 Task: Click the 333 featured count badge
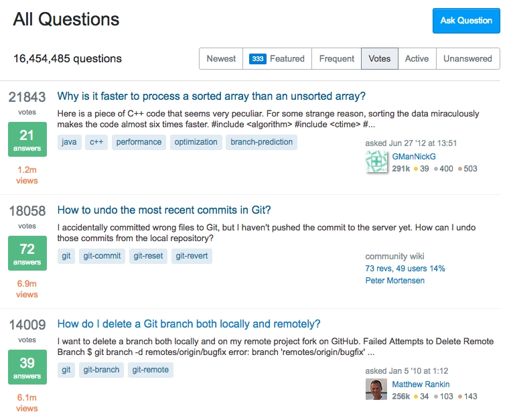click(x=257, y=59)
